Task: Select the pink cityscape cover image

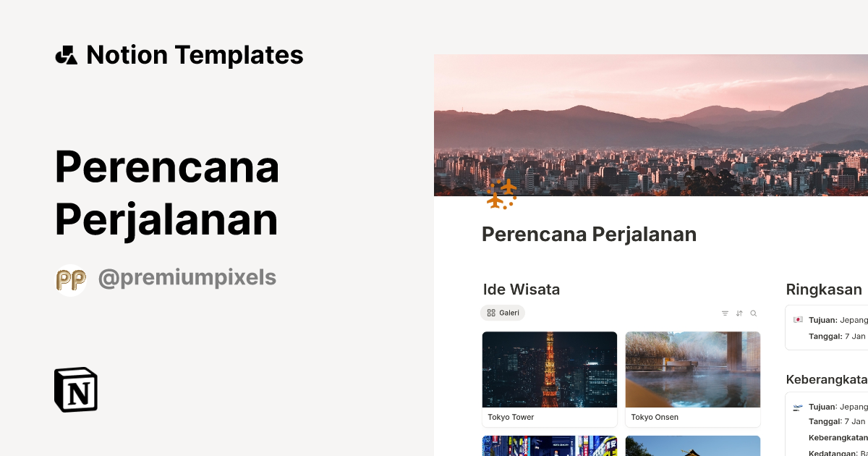Action: pyautogui.click(x=651, y=124)
